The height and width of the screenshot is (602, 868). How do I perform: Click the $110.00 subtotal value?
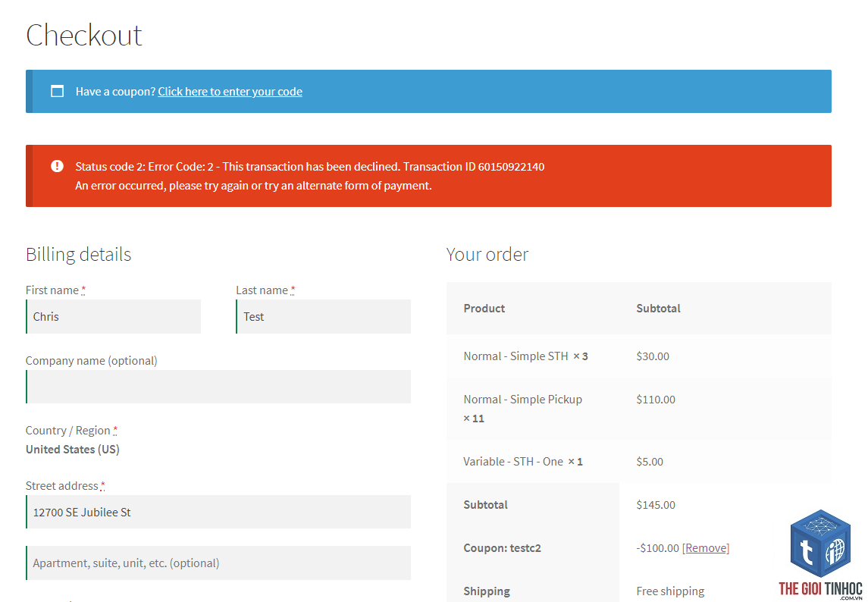(x=656, y=400)
